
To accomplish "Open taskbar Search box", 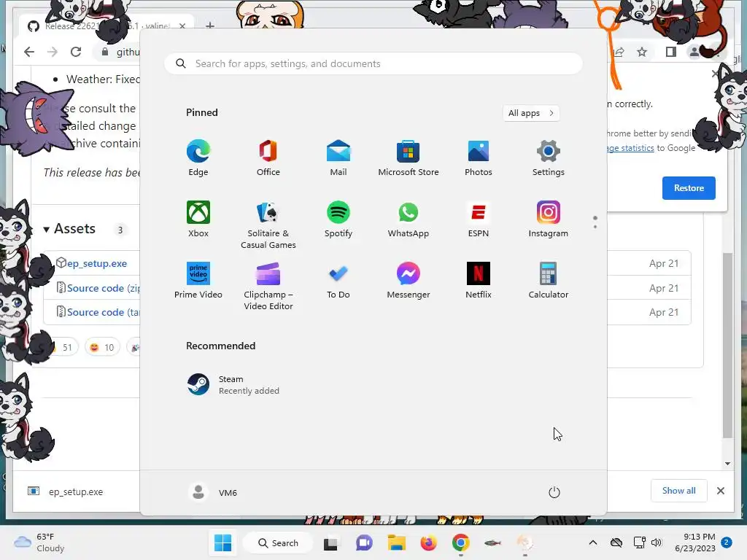I will 278,542.
